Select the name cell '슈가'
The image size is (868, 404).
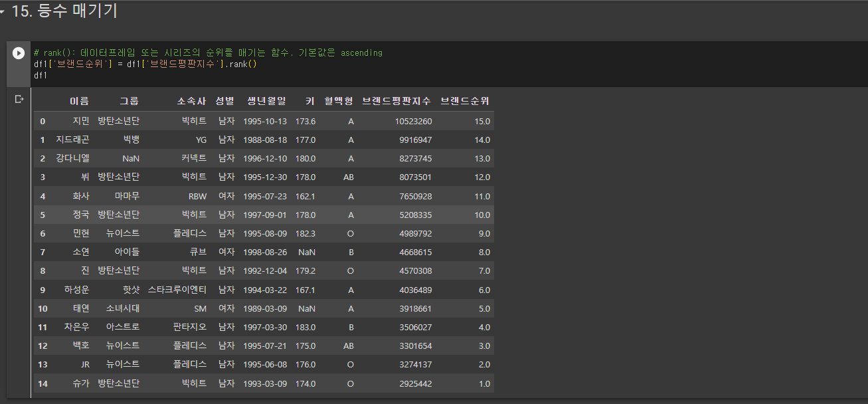pos(80,383)
